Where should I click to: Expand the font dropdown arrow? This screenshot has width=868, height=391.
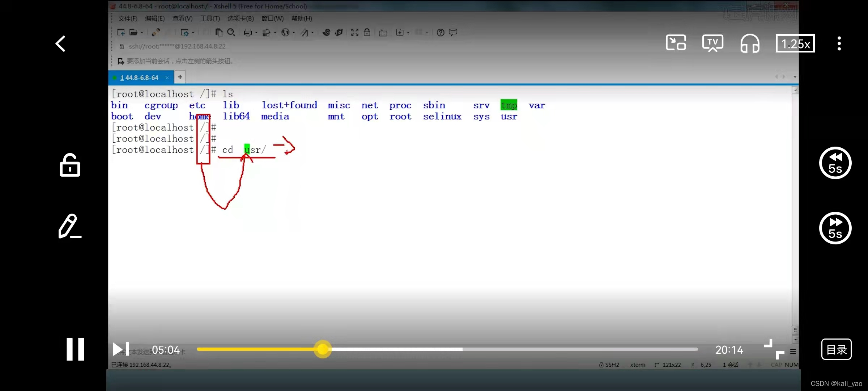313,33
